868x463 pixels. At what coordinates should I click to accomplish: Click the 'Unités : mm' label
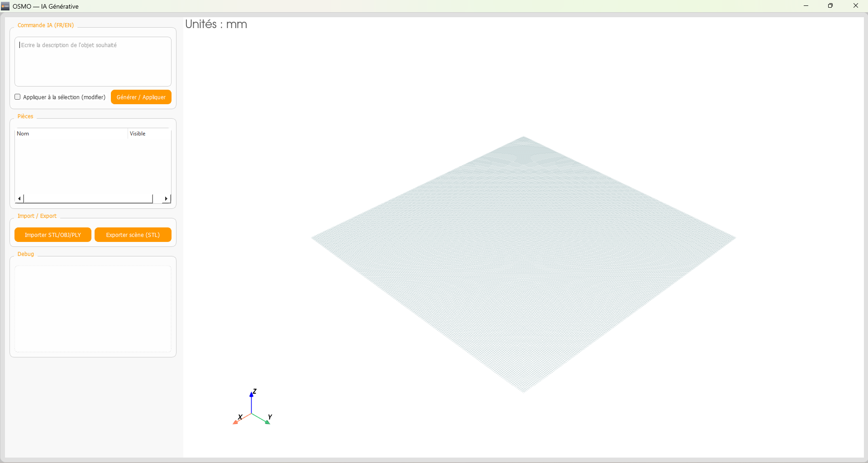coord(216,24)
